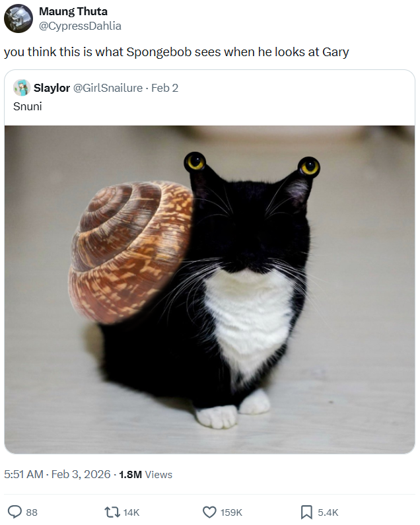
Task: Bookmark the tweet with the bookmark icon
Action: (306, 512)
